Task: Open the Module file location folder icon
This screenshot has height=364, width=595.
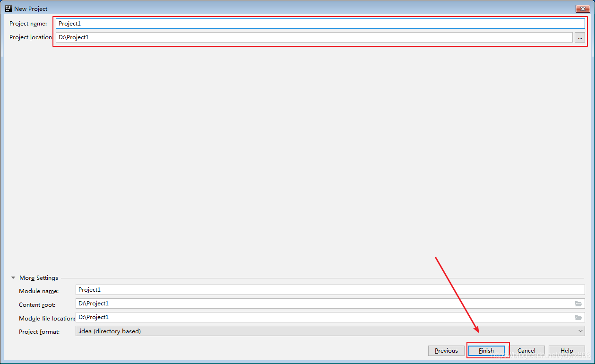Action: pos(578,317)
